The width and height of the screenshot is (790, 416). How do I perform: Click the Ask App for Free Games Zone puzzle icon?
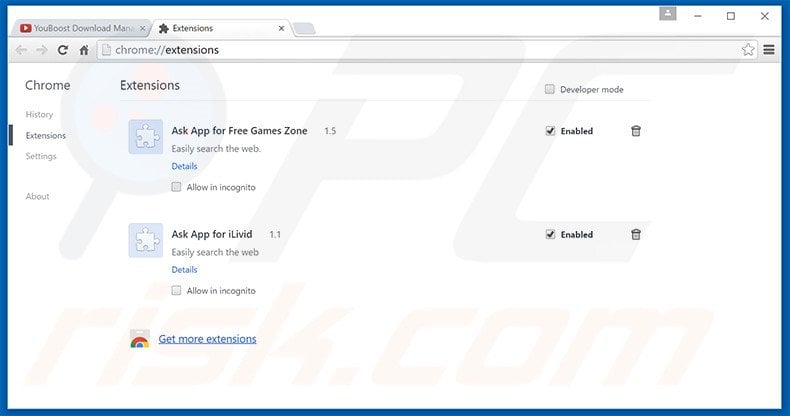pyautogui.click(x=146, y=136)
